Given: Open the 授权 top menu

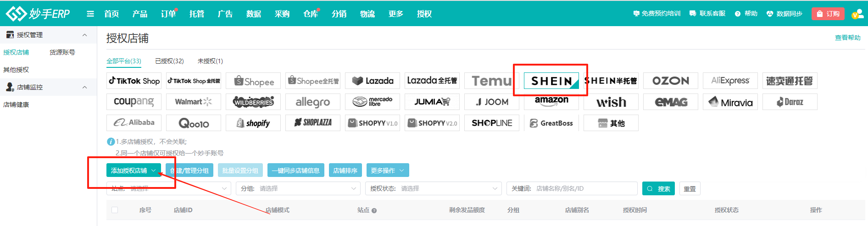Looking at the screenshot, I should pos(424,14).
